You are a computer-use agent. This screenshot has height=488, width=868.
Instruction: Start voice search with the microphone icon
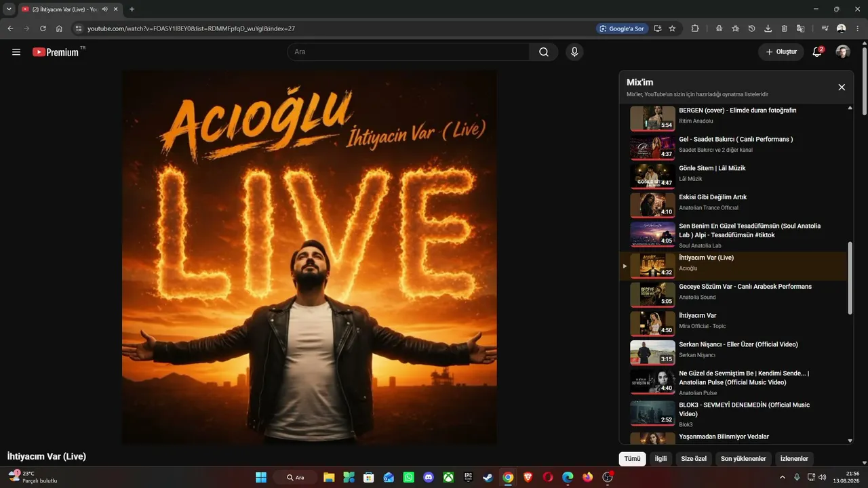pyautogui.click(x=574, y=52)
